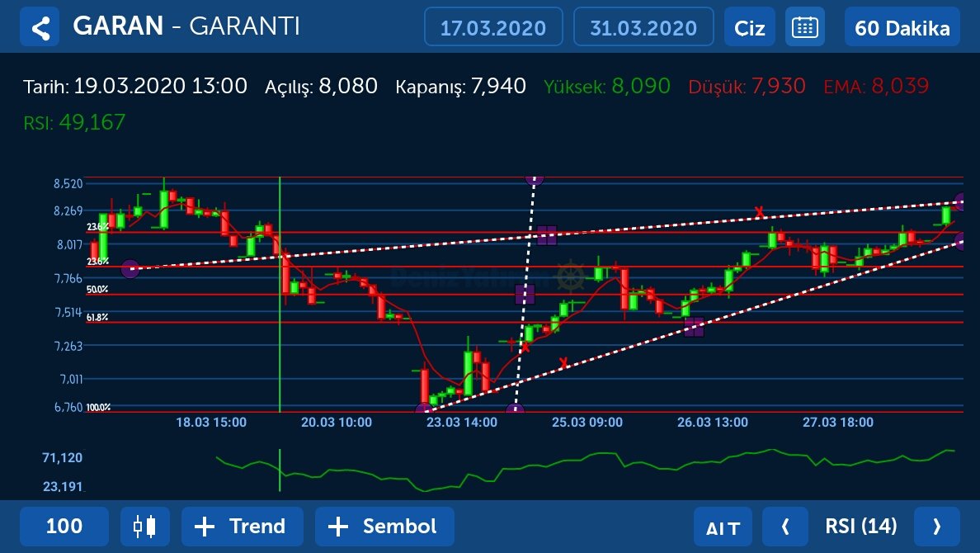Grab purple circle at top of vertical dotted line
The height and width of the screenshot is (553, 980).
(535, 180)
